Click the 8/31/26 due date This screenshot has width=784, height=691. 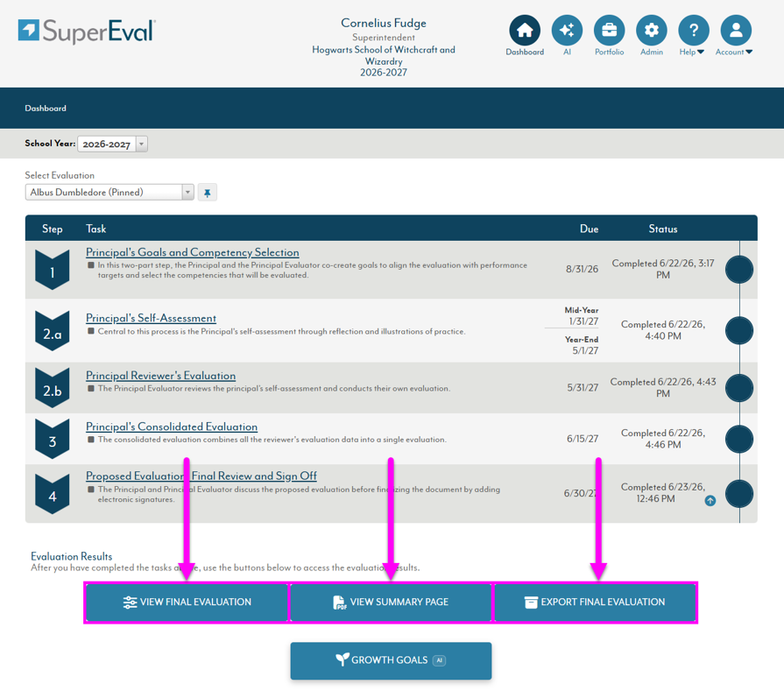tap(582, 269)
